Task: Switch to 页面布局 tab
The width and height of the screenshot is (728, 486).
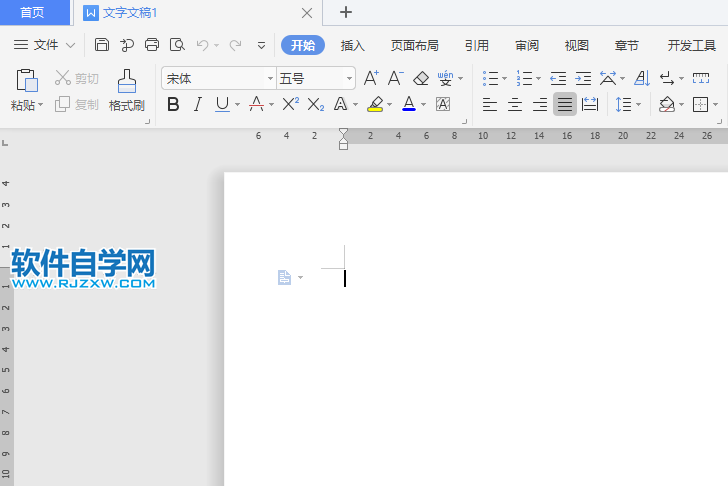Action: [415, 45]
